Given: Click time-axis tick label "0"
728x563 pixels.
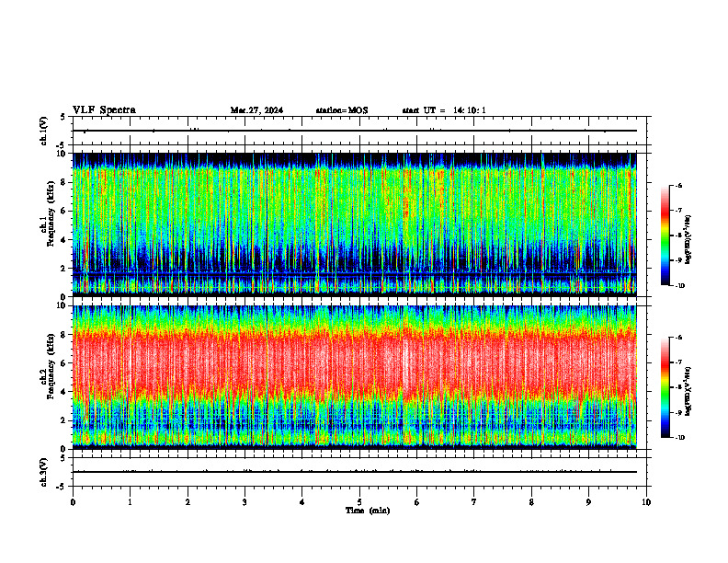Looking at the screenshot, I should pyautogui.click(x=73, y=502).
